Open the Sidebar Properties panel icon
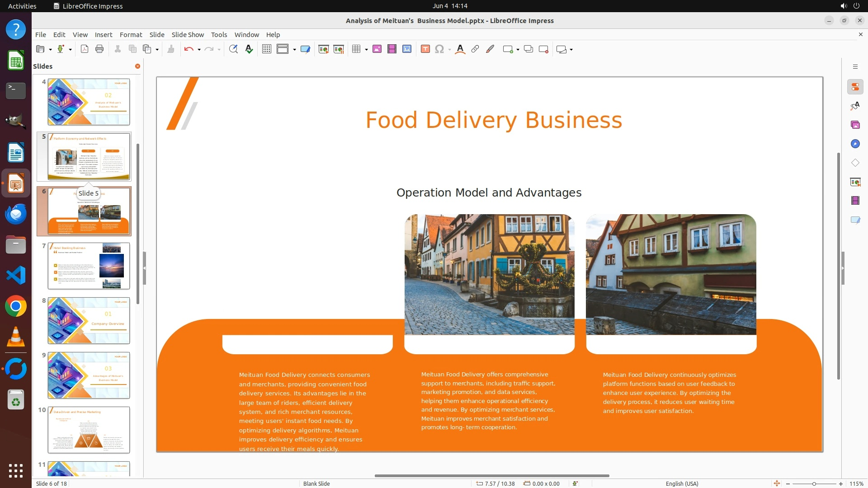The width and height of the screenshot is (868, 488). pos(855,87)
